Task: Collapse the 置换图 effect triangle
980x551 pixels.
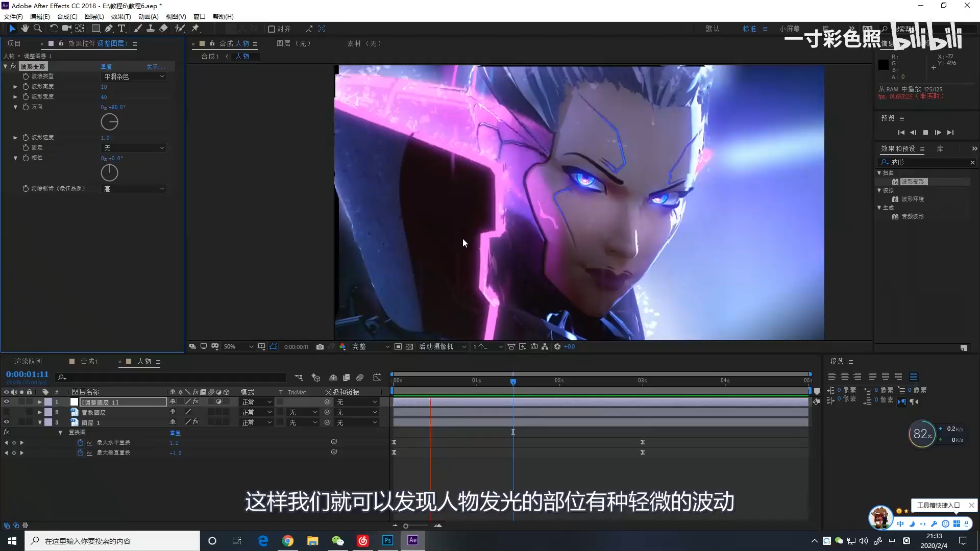Action: coord(60,433)
